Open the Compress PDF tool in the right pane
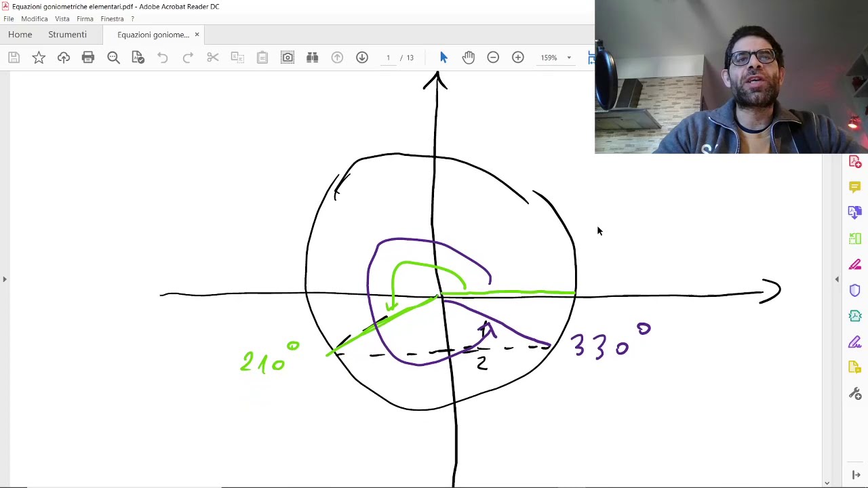 [854, 316]
